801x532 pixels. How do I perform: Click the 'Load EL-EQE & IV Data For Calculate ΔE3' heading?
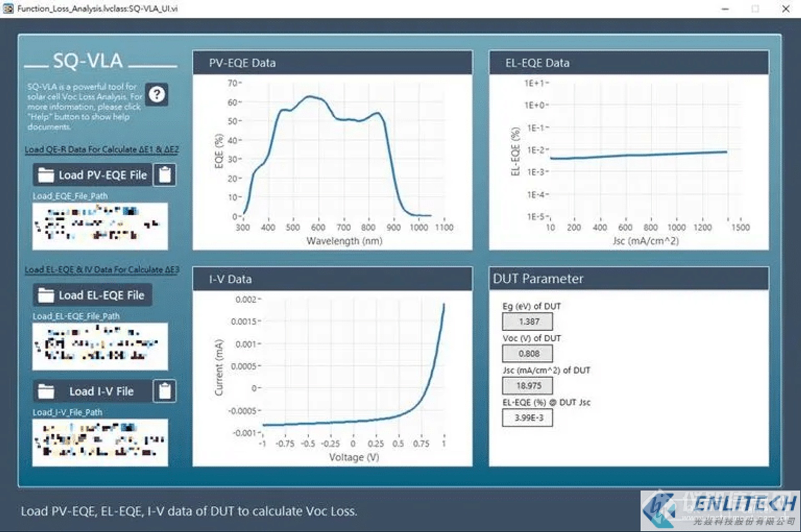(x=102, y=270)
